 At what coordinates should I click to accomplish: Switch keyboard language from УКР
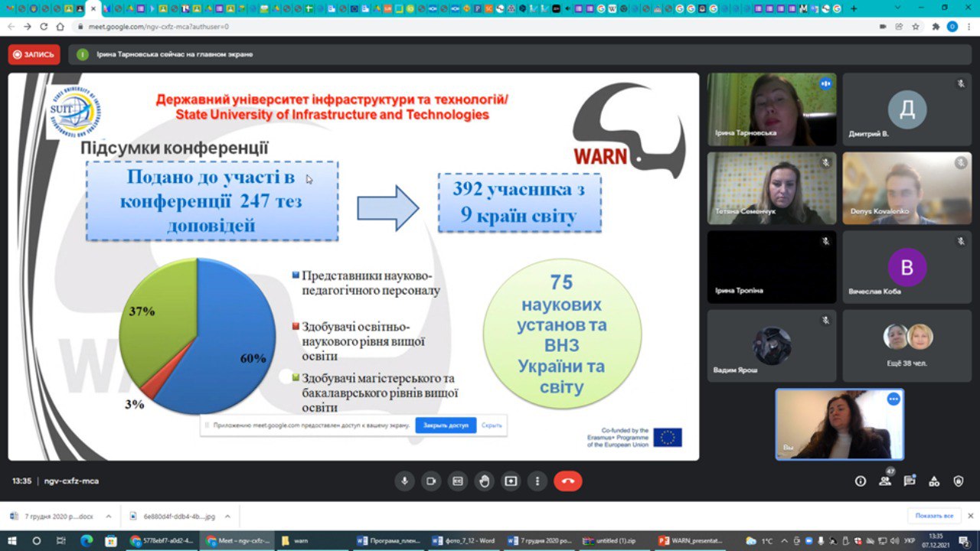(910, 540)
